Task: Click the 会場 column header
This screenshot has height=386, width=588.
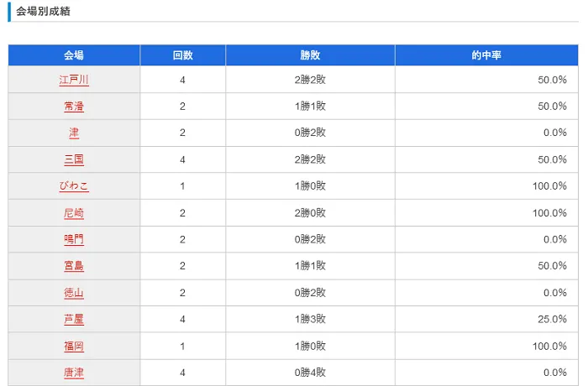Action: coord(74,55)
